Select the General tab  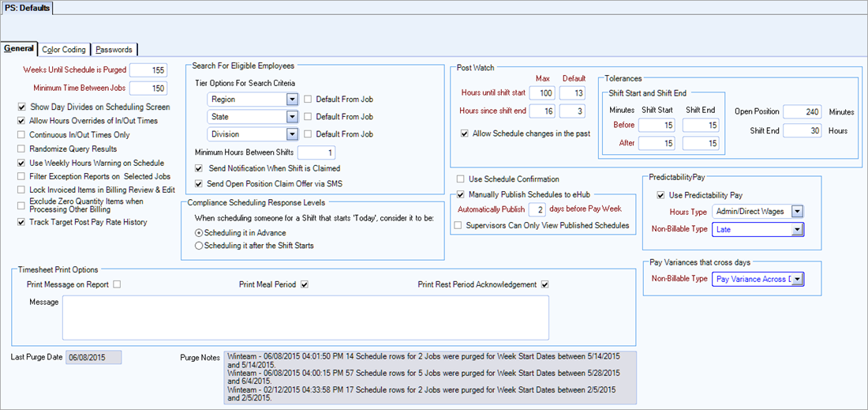(19, 49)
